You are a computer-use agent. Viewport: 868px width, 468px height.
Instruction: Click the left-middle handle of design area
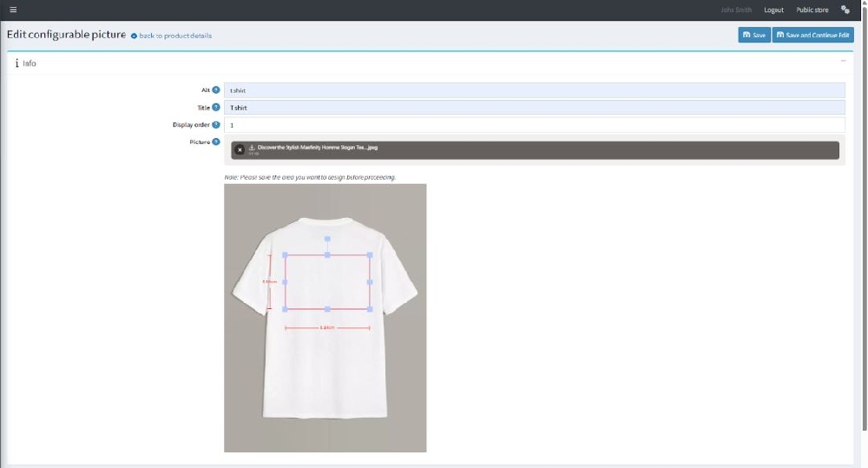coord(285,282)
